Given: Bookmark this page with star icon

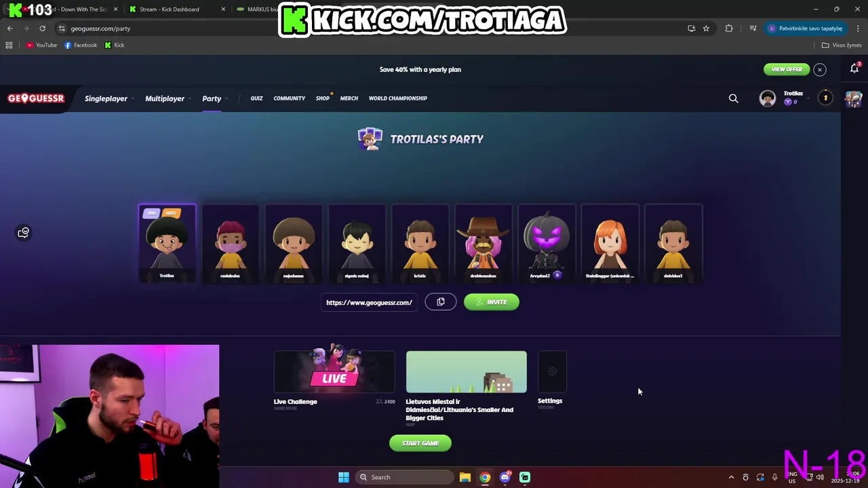Looking at the screenshot, I should (706, 28).
